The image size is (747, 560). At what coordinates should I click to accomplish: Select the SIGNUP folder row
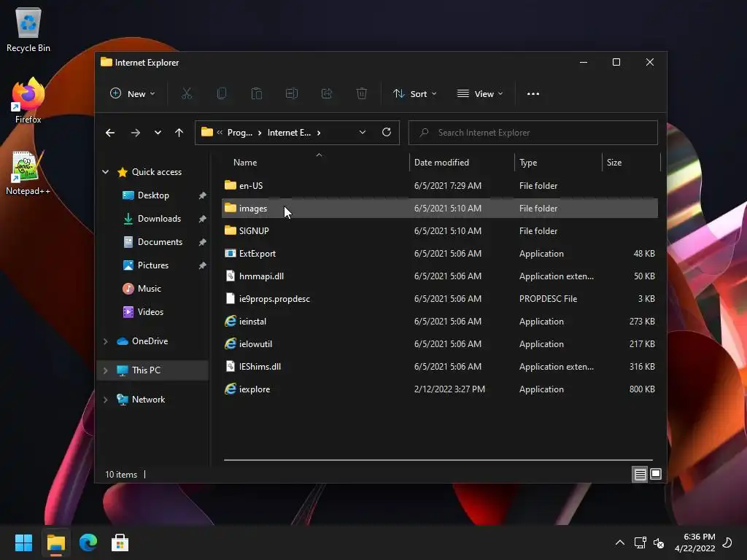(x=440, y=231)
